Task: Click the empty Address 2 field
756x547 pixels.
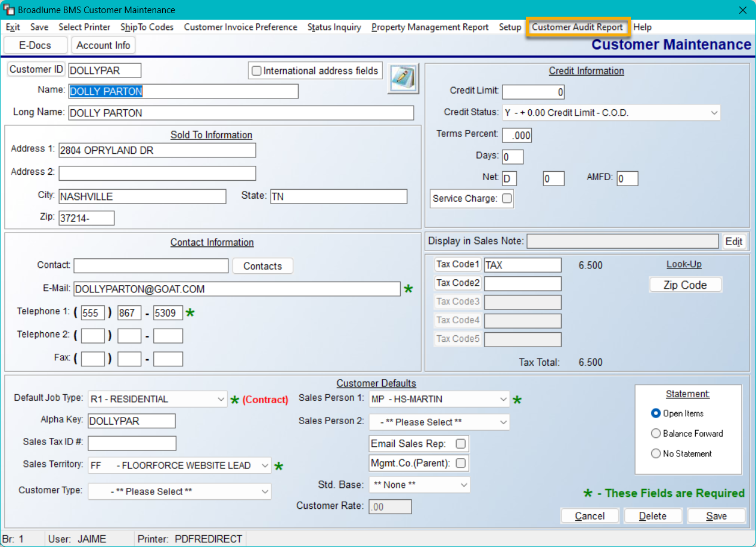Action: point(157,173)
